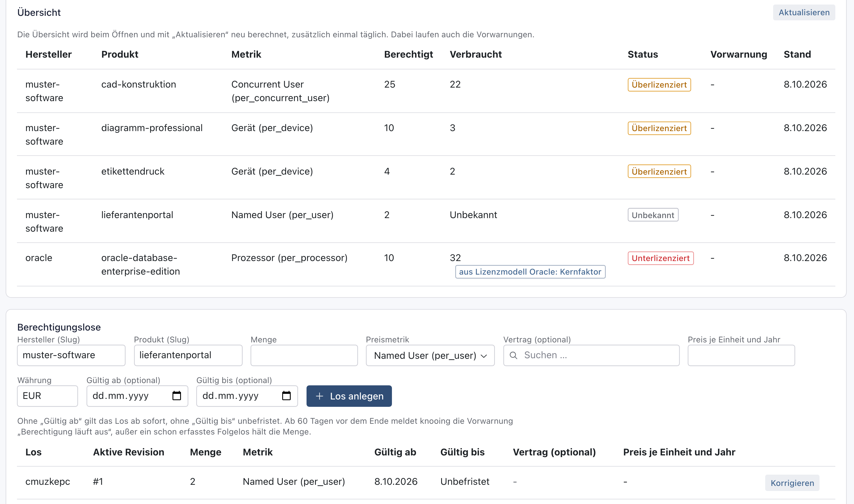This screenshot has height=504, width=854.
Task: Click the Gültig ab date field
Action: (x=137, y=396)
